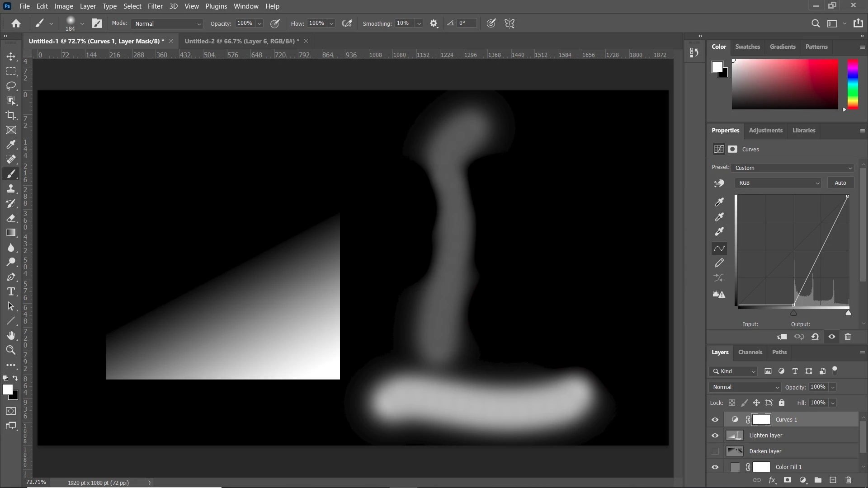Select the Zoom tool

pyautogui.click(x=11, y=350)
